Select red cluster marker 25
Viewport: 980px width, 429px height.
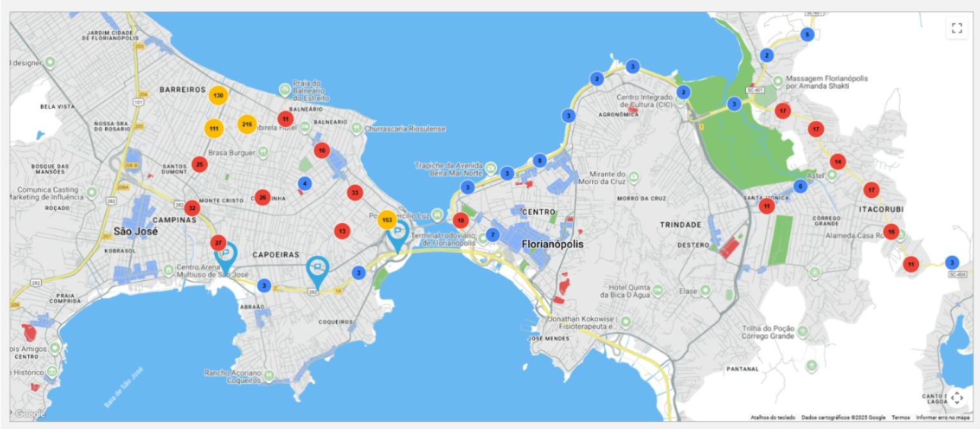tap(199, 165)
